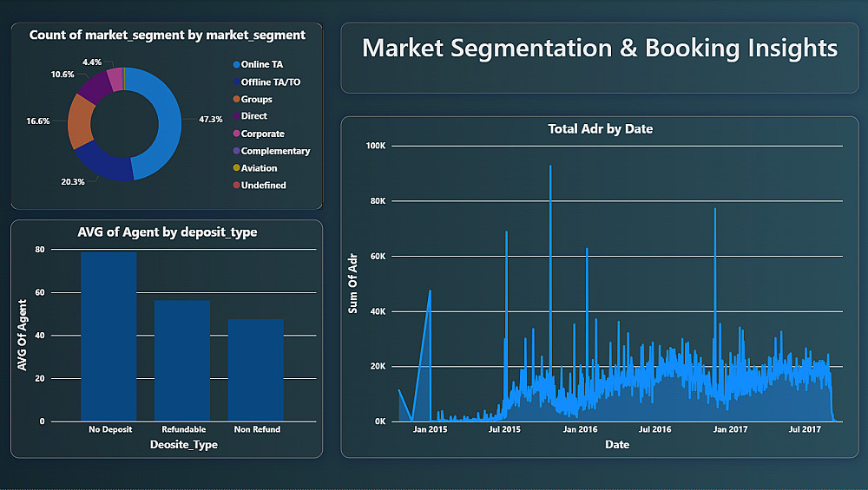Click the 20K y-axis value

[378, 367]
